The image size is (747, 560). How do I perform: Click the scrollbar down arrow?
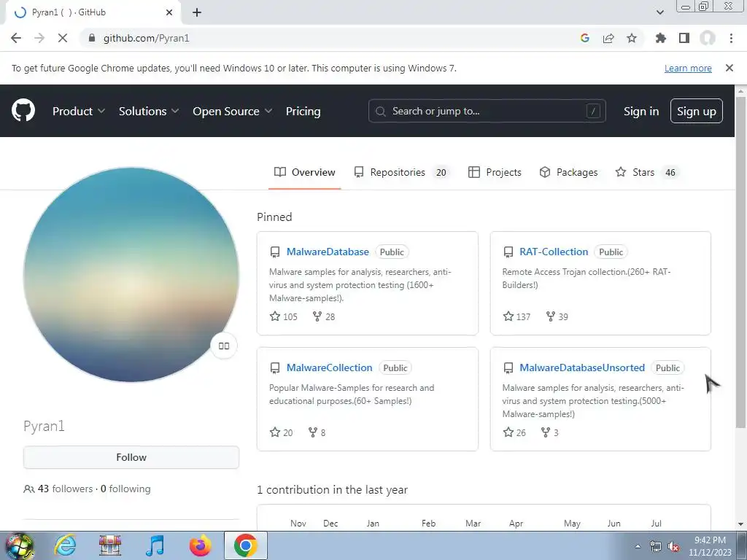coord(740,524)
